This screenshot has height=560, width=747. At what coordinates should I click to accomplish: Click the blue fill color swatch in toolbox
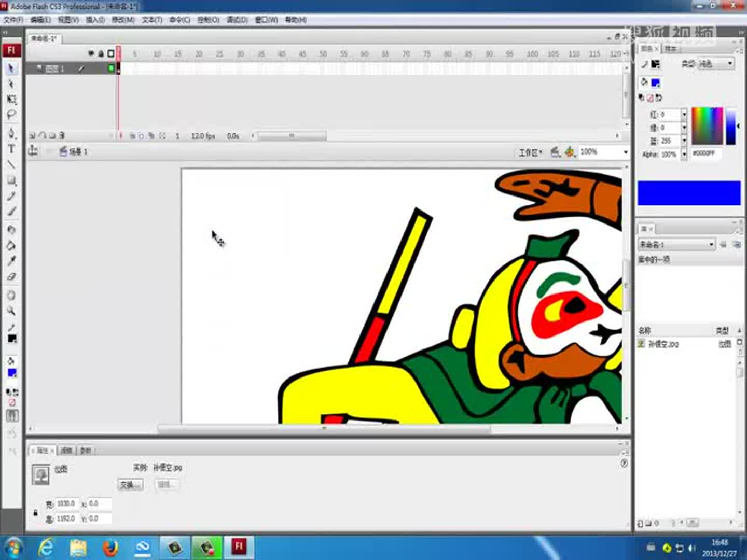pyautogui.click(x=12, y=373)
